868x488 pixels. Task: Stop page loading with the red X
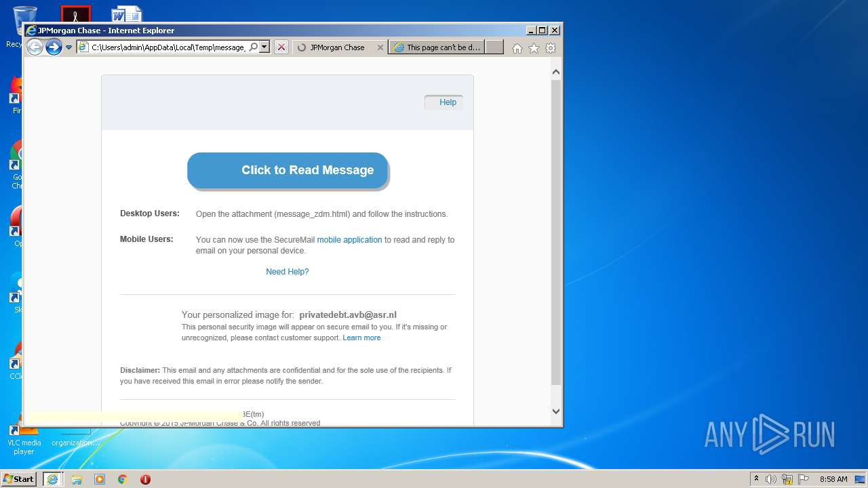(x=281, y=47)
